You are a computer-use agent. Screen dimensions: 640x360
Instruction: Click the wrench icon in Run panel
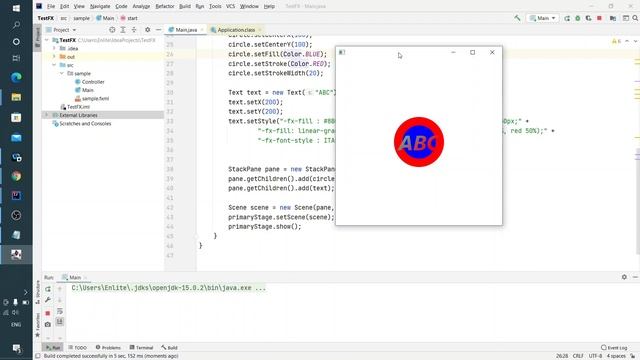(x=48, y=300)
